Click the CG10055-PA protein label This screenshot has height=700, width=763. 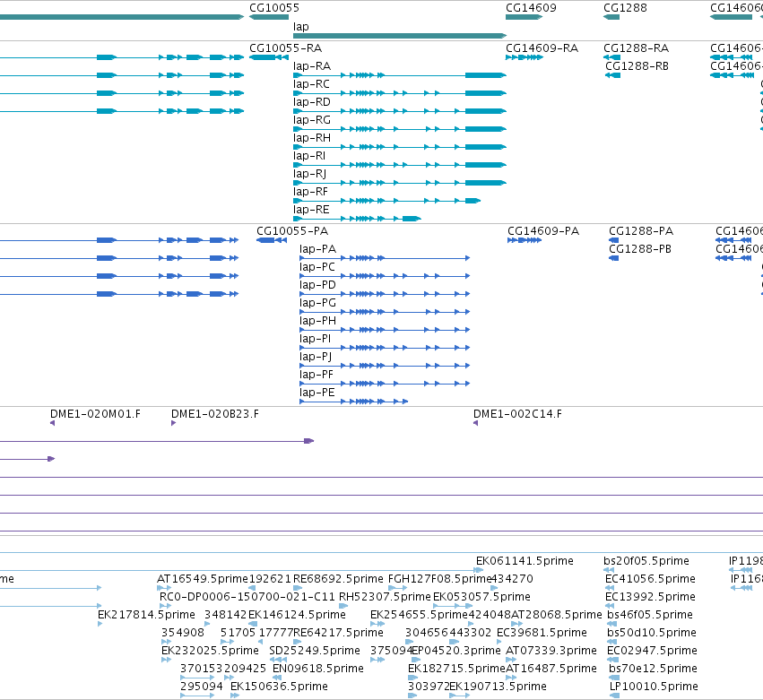pyautogui.click(x=292, y=231)
